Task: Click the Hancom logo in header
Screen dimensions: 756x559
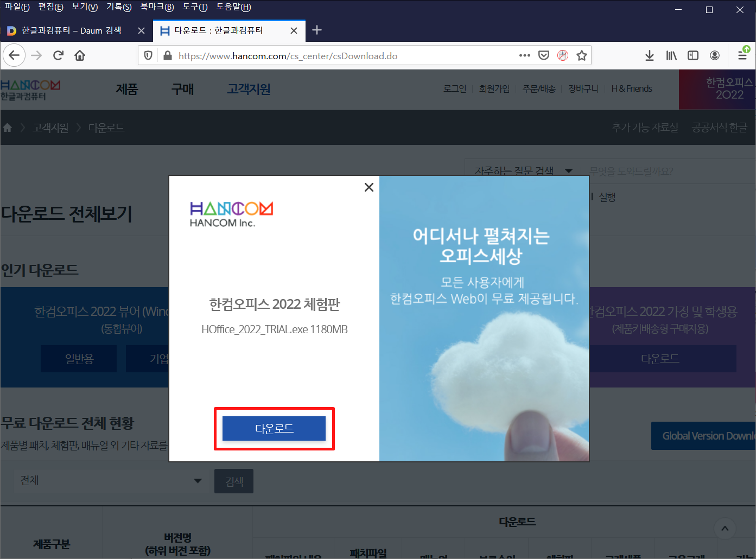Action: (x=30, y=90)
